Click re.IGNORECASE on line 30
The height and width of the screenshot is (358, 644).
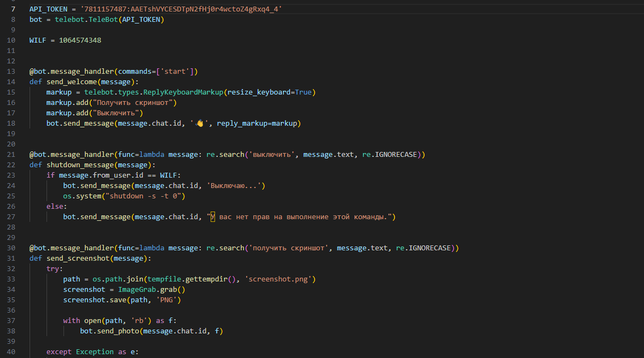coord(423,248)
